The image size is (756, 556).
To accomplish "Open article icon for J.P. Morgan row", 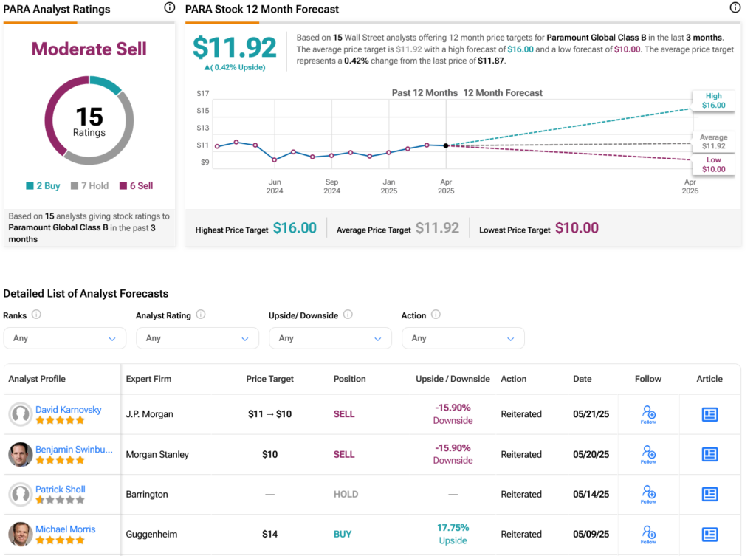I will (x=709, y=414).
